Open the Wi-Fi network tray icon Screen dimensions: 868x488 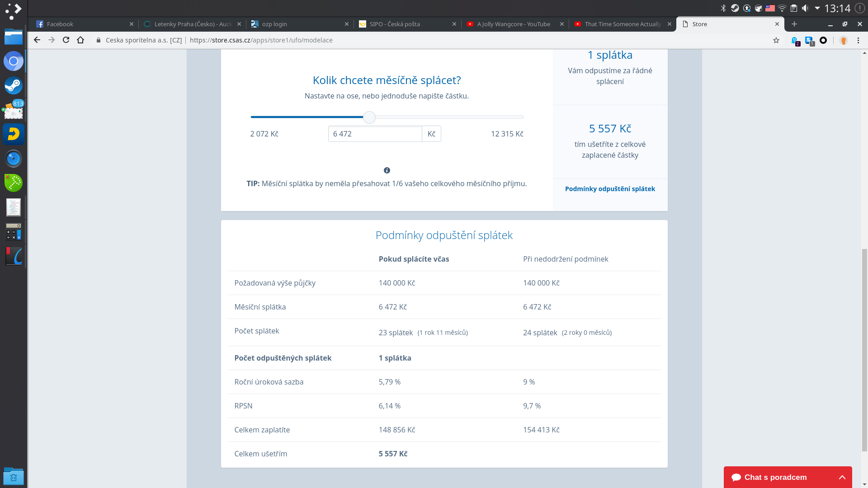point(782,8)
